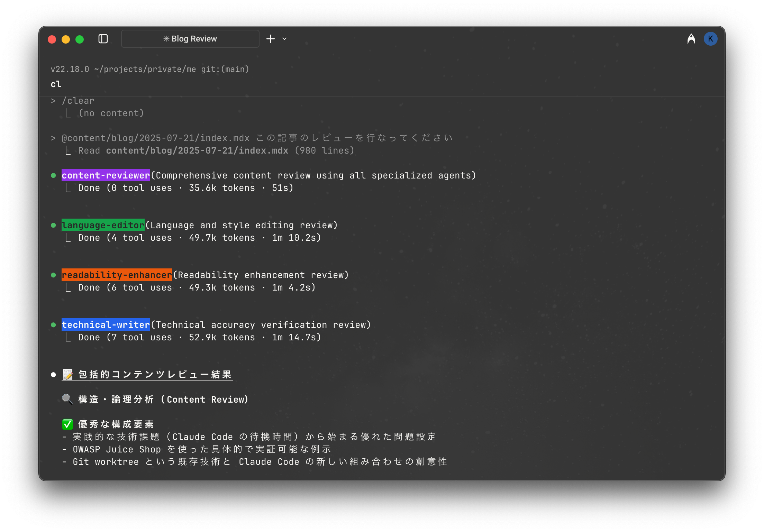Open the Warp AI agent icon
Image resolution: width=764 pixels, height=532 pixels.
[x=691, y=39]
